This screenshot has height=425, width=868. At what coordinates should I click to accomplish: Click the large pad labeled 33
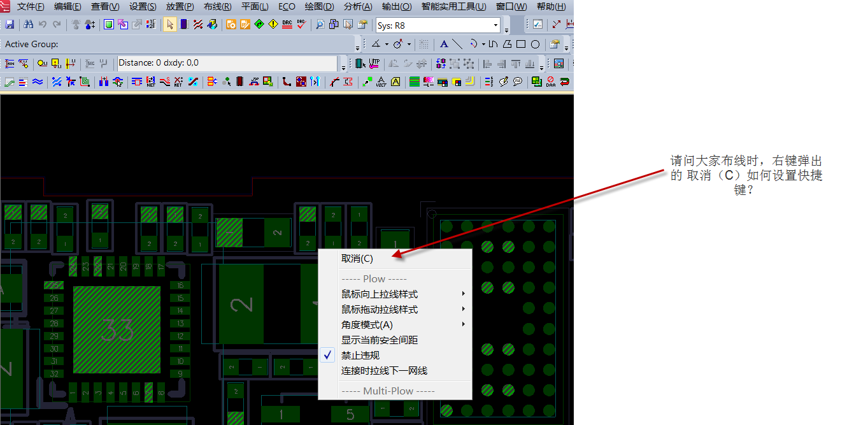tap(117, 329)
